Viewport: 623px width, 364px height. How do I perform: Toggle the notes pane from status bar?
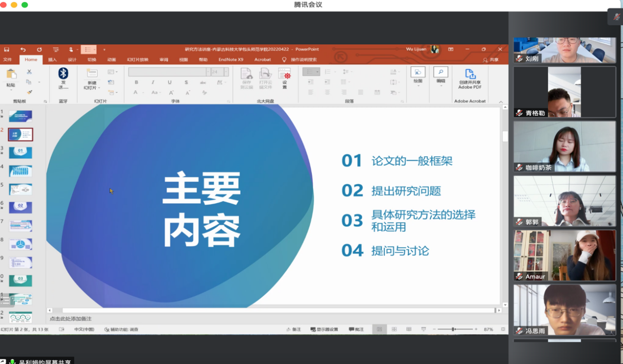click(x=294, y=330)
